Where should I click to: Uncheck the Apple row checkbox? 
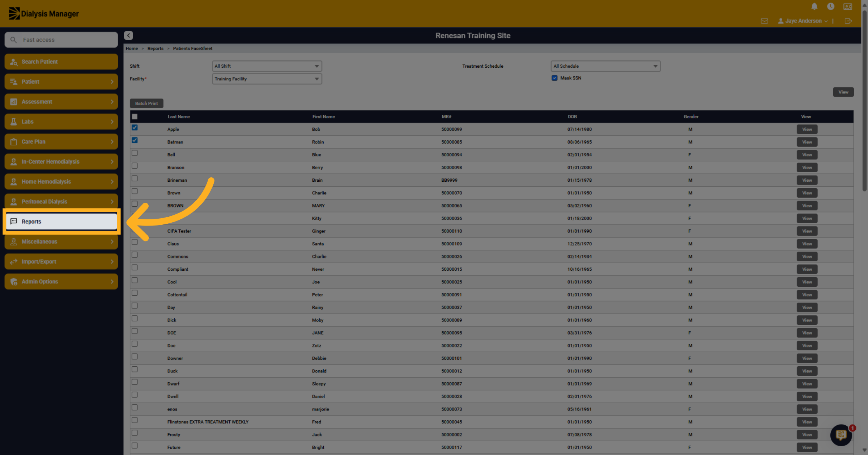point(135,127)
